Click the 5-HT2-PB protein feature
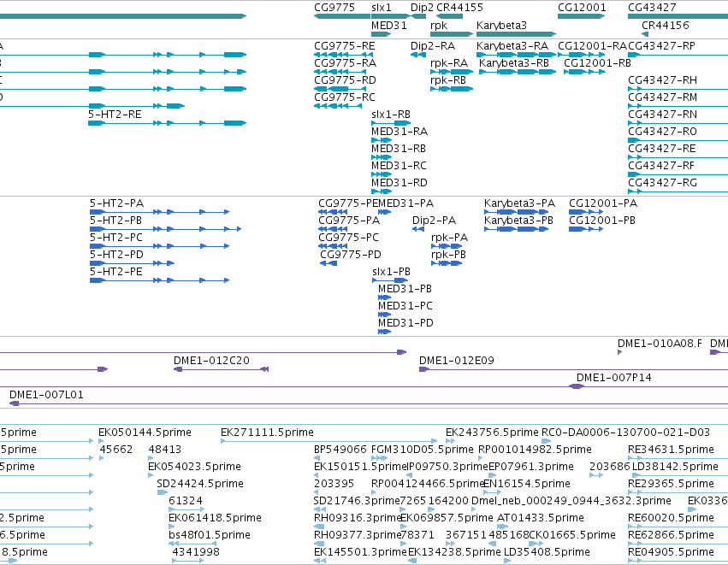 point(165,229)
